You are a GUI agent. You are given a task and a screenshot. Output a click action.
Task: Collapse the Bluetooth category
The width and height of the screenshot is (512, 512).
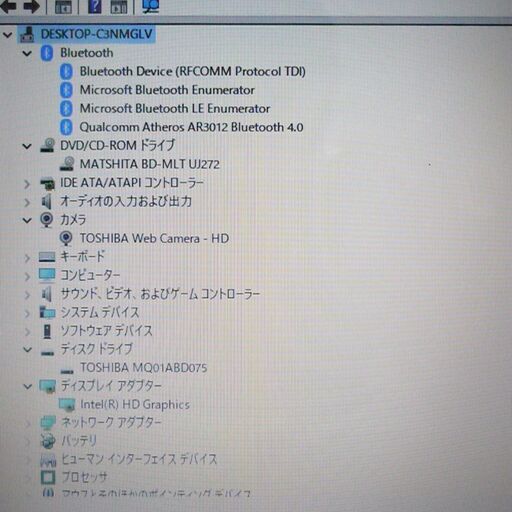[27, 53]
